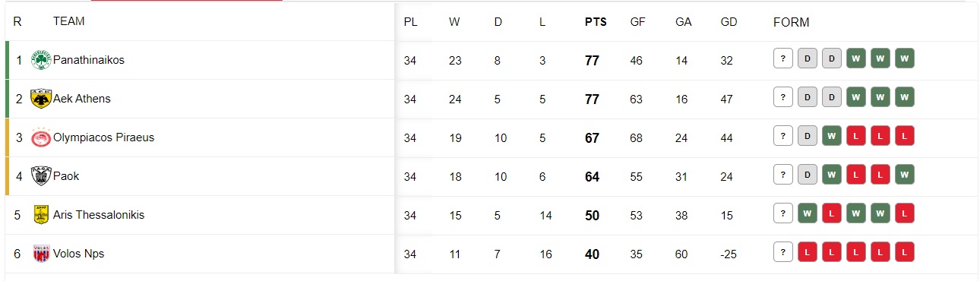The height and width of the screenshot is (281, 980).
Task: Click Panathinaikos upcoming match question mark badge
Action: 783,58
